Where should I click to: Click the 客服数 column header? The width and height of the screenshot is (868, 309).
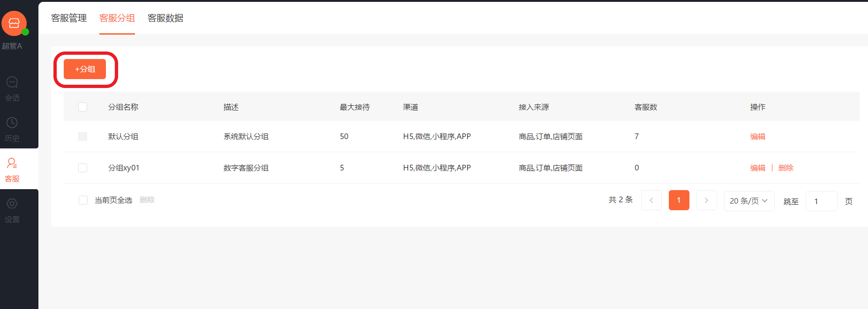coord(646,107)
